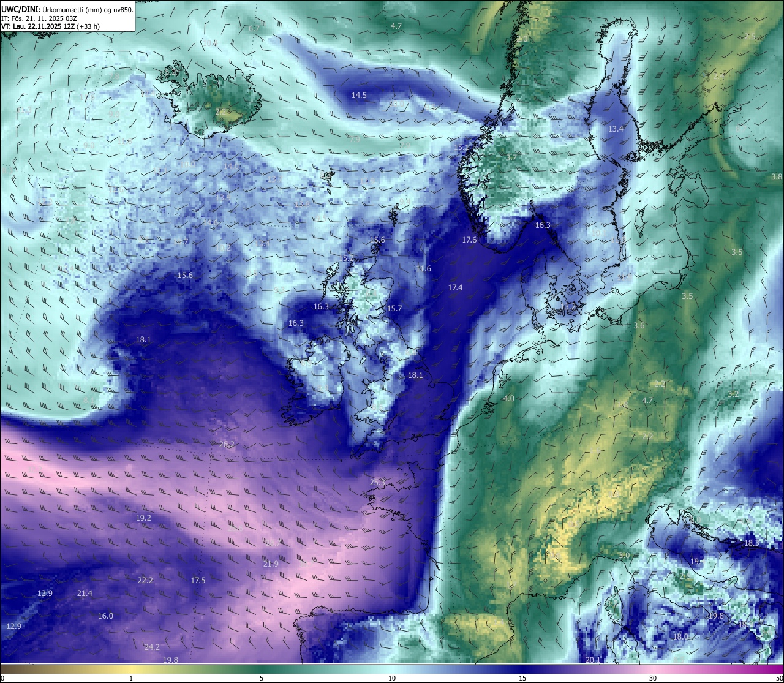Click the 21.4 value in the lower left
The height and width of the screenshot is (683, 784).
coord(85,593)
